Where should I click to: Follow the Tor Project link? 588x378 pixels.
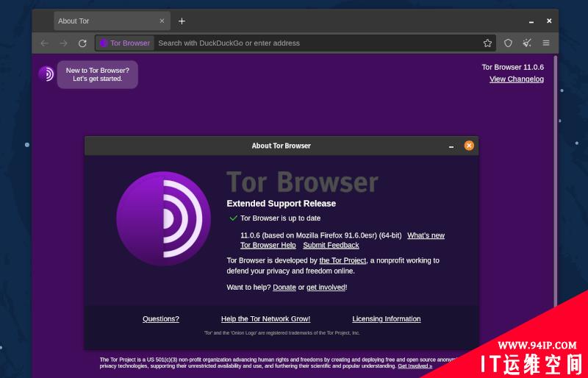343,260
